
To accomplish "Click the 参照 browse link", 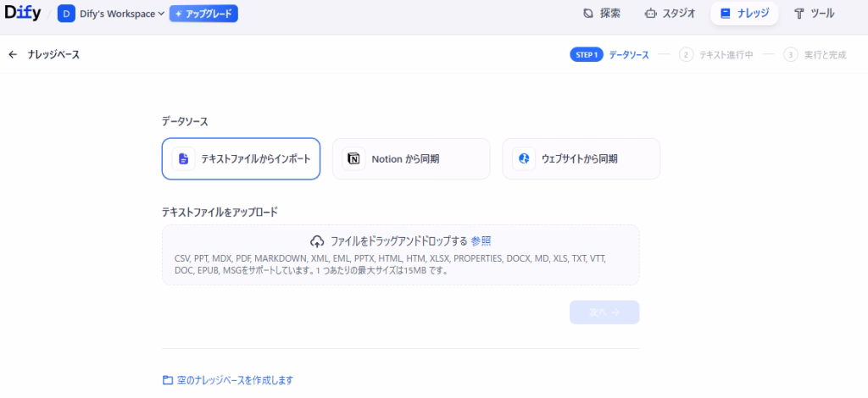I will (481, 240).
